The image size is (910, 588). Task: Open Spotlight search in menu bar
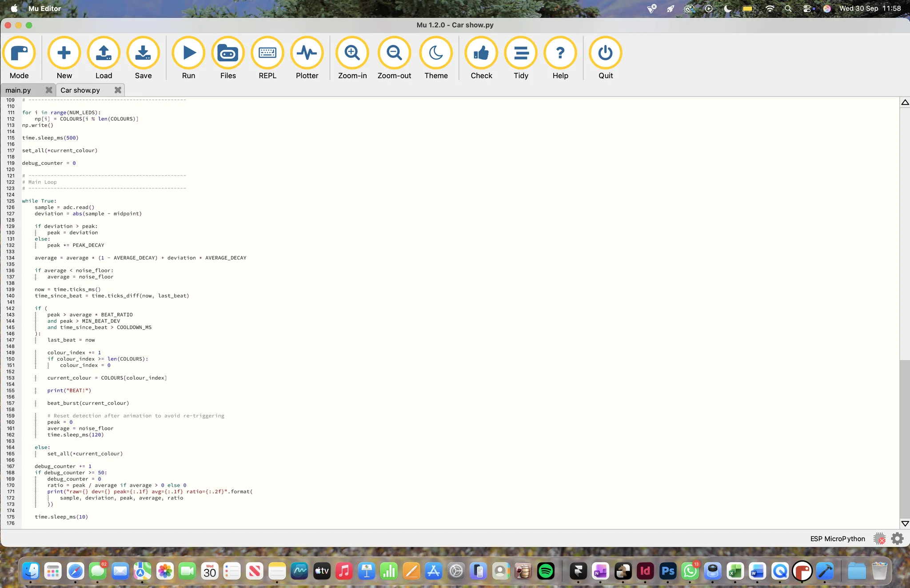click(788, 8)
